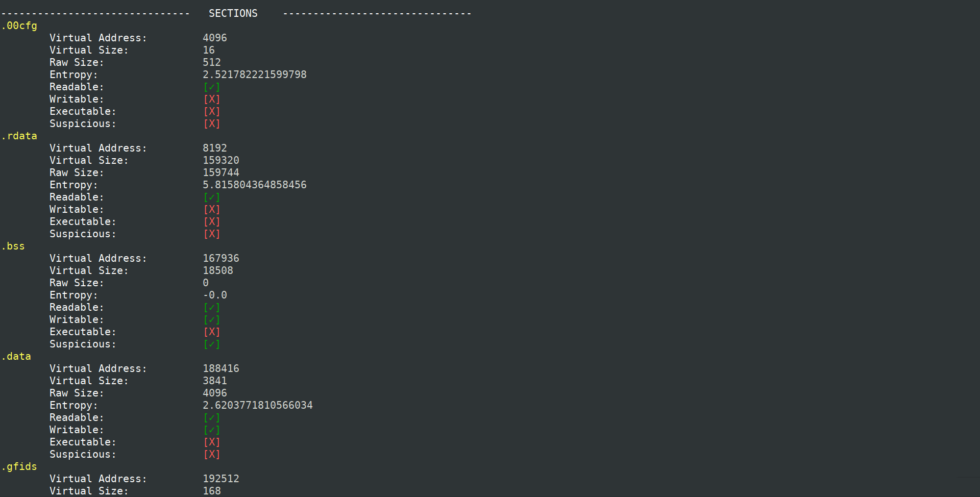Viewport: 980px width, 497px height.
Task: Click green check for .bss Writable
Action: 212,319
